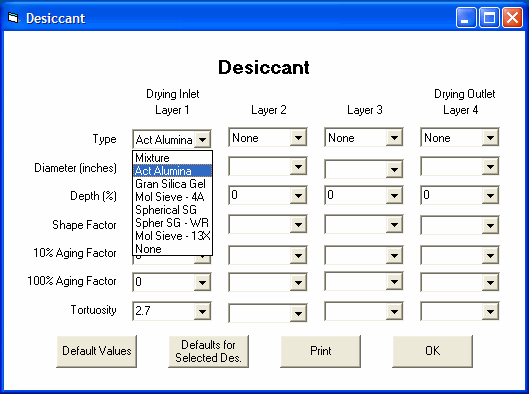Expand Layer 2 Shape Factor dropdown
Screen dimensions: 529x394
pyautogui.click(x=298, y=224)
